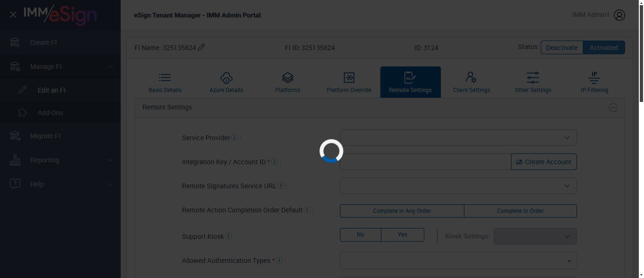Click the Manage FI bank gear icon
The height and width of the screenshot is (278, 644).
(15, 67)
